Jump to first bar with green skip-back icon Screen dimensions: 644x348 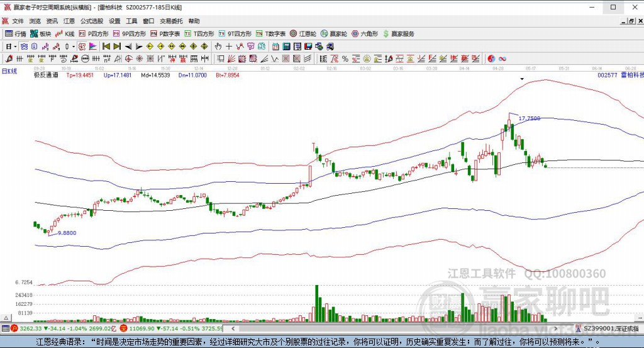[x=106, y=47]
